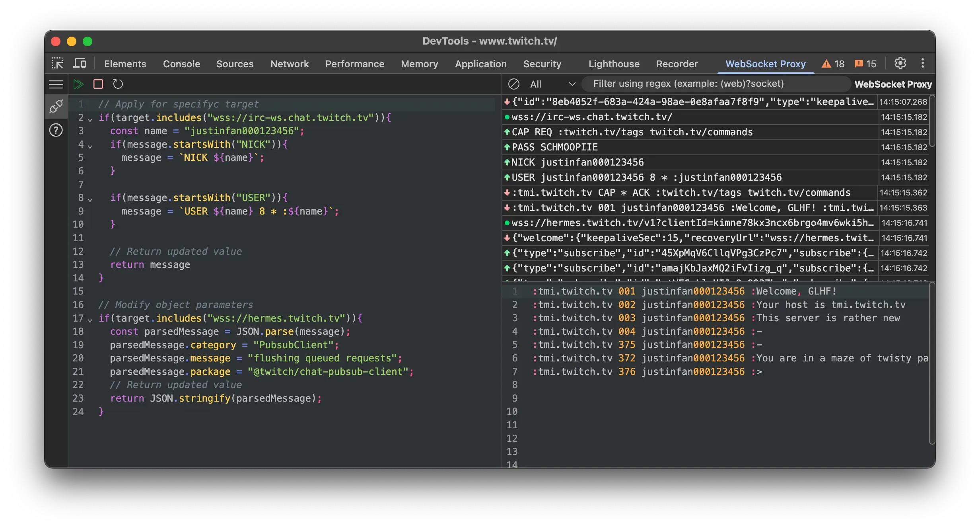The image size is (980, 527).
Task: Select the NICK justinfan000123456 message row
Action: point(690,162)
